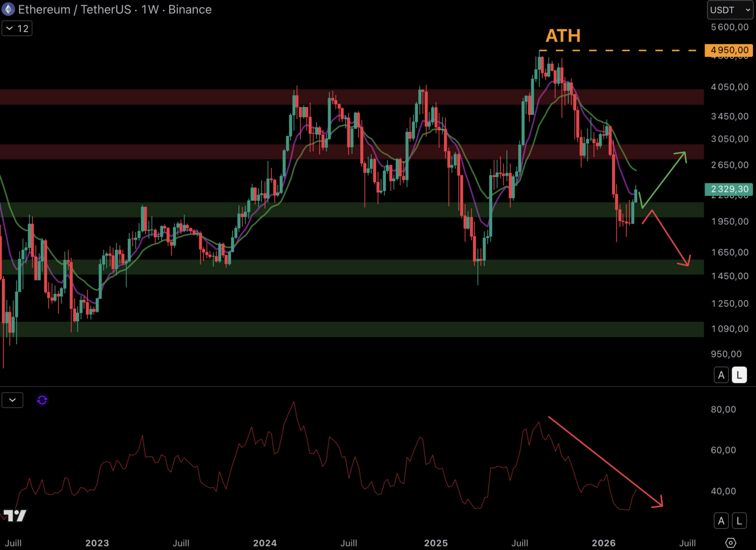Click the 4 950,00 orange price label

pos(729,50)
